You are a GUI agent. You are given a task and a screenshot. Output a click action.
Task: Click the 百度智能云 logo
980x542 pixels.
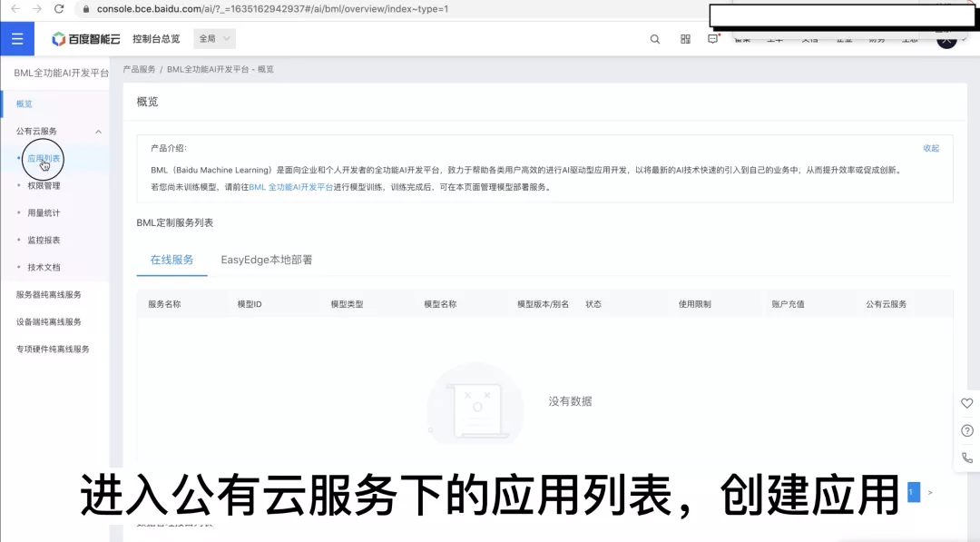(85, 39)
